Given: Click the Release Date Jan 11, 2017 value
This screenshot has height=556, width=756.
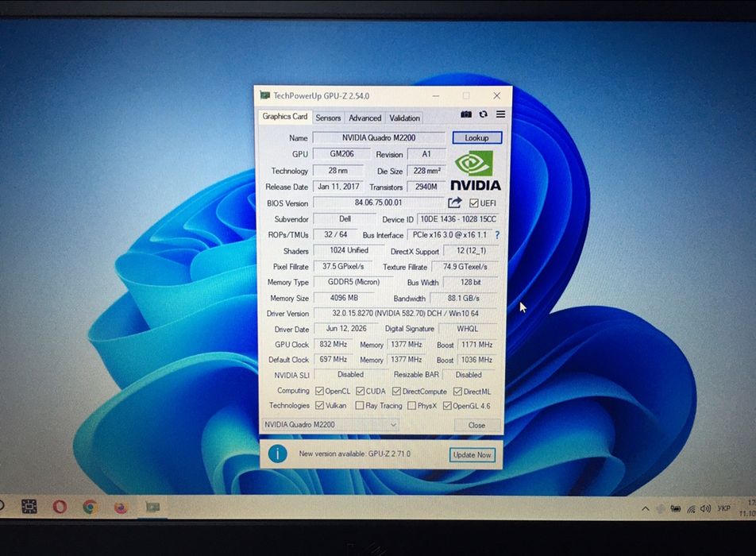Looking at the screenshot, I should click(338, 187).
